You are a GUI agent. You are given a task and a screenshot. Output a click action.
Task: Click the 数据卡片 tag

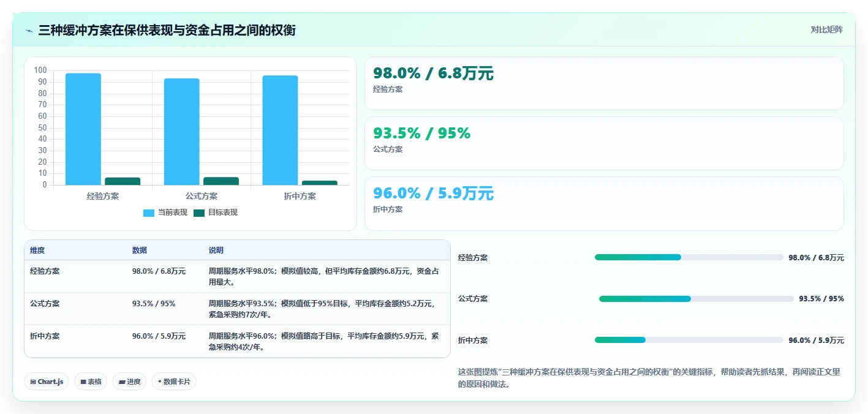174,382
